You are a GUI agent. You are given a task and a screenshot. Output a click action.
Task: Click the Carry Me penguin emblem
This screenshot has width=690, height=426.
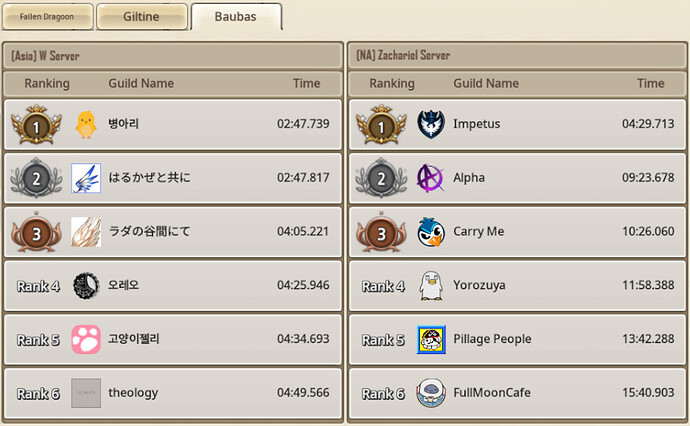431,232
